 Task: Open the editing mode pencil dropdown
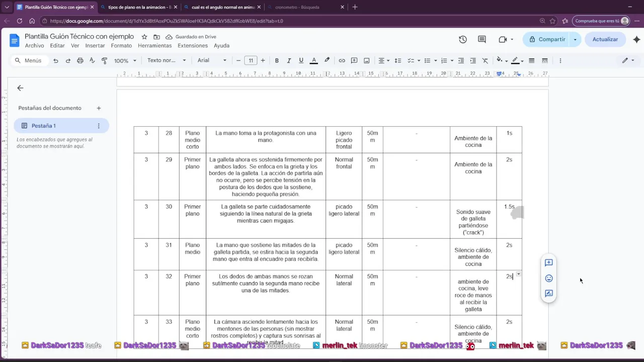pyautogui.click(x=628, y=60)
